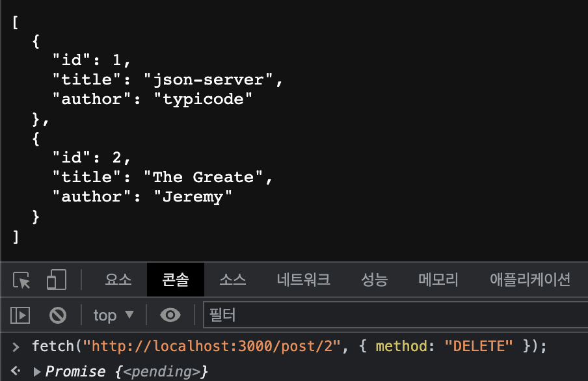
Task: Clear the console with the ban icon
Action: tap(58, 315)
